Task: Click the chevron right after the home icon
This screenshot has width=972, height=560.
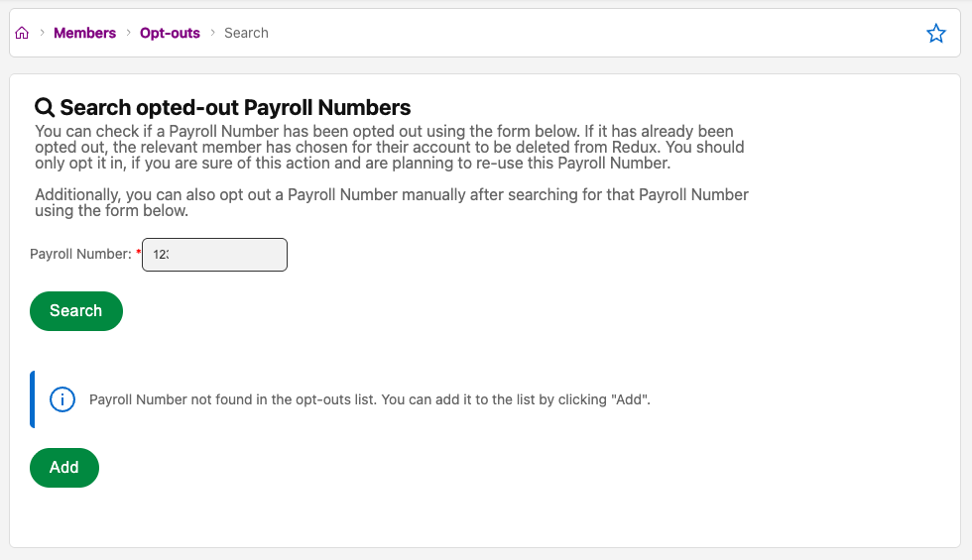Action: pyautogui.click(x=43, y=34)
